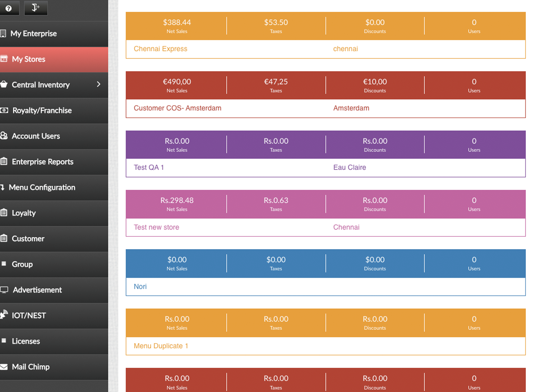
Task: Open Royalty/Franchise section
Action: (54, 111)
